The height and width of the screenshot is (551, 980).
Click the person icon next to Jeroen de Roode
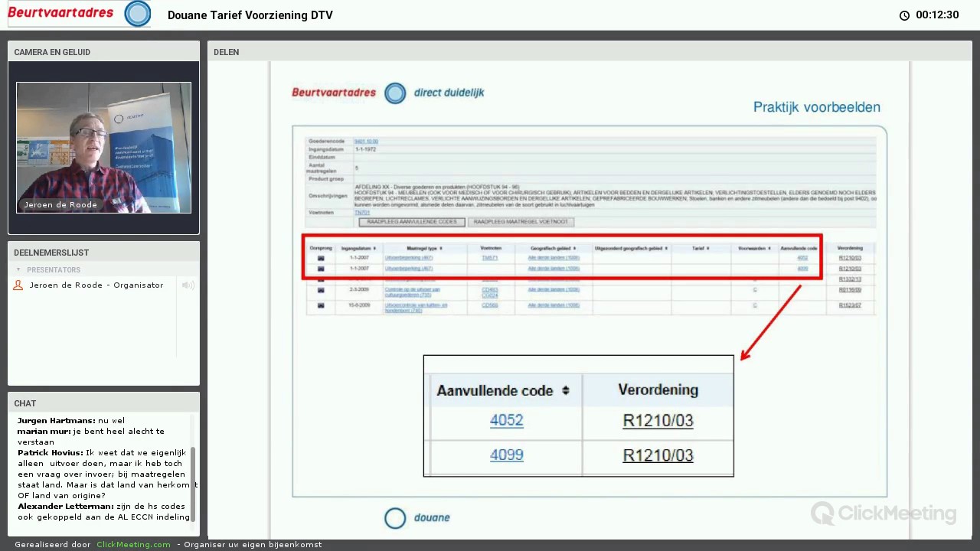[18, 285]
